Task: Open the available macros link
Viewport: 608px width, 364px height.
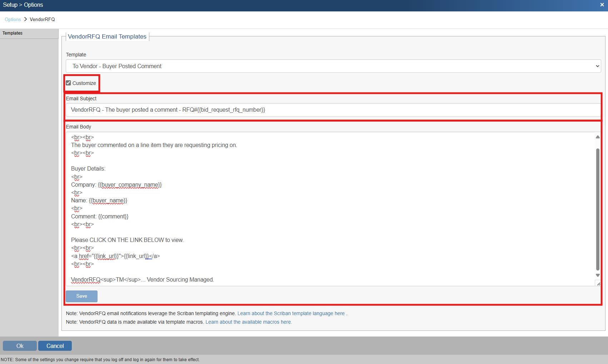Action: [249, 322]
